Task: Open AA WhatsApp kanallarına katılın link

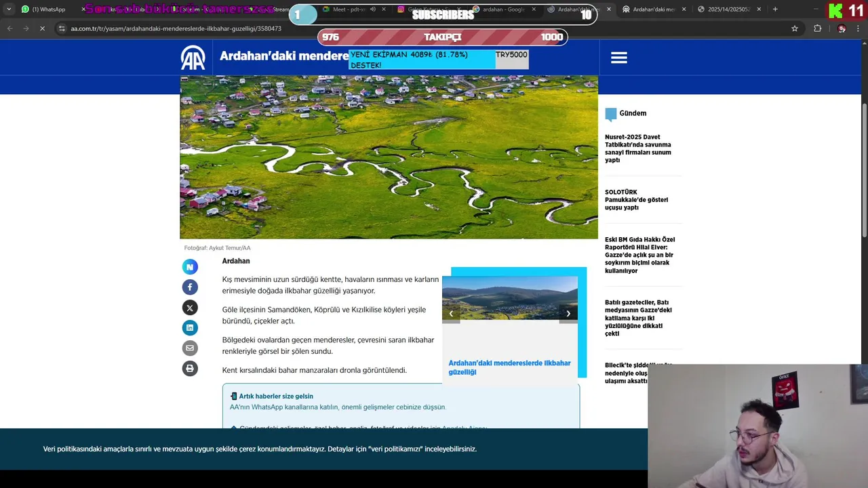Action: tap(338, 407)
